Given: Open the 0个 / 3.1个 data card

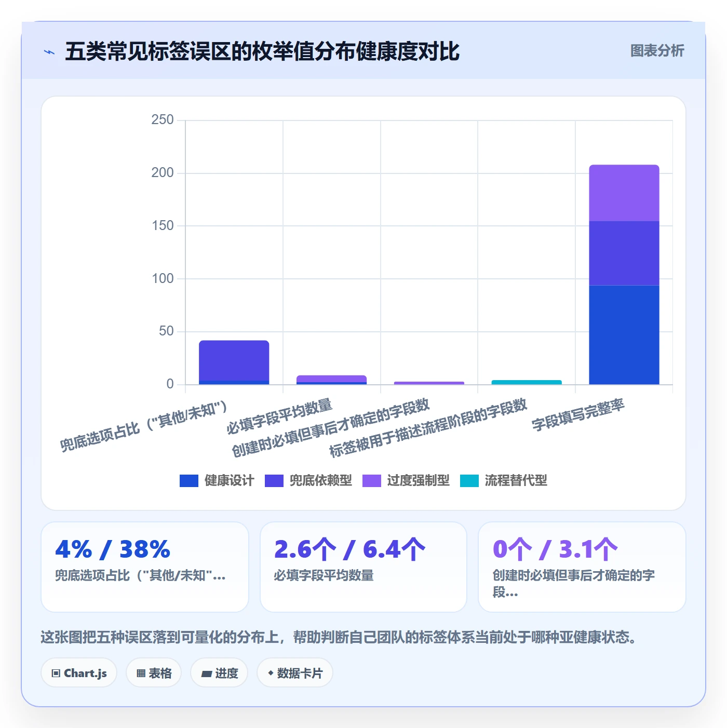Looking at the screenshot, I should pos(582,567).
